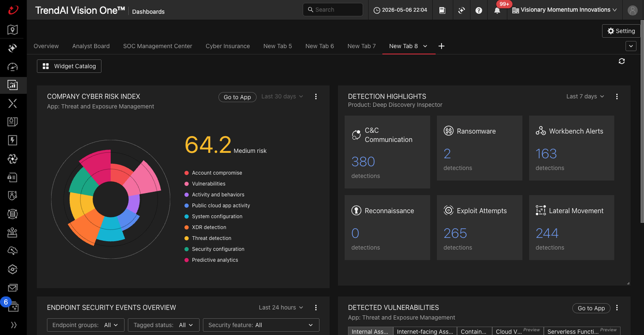Open the Tagged status filter dropdown
Image resolution: width=644 pixels, height=335 pixels.
pos(164,325)
